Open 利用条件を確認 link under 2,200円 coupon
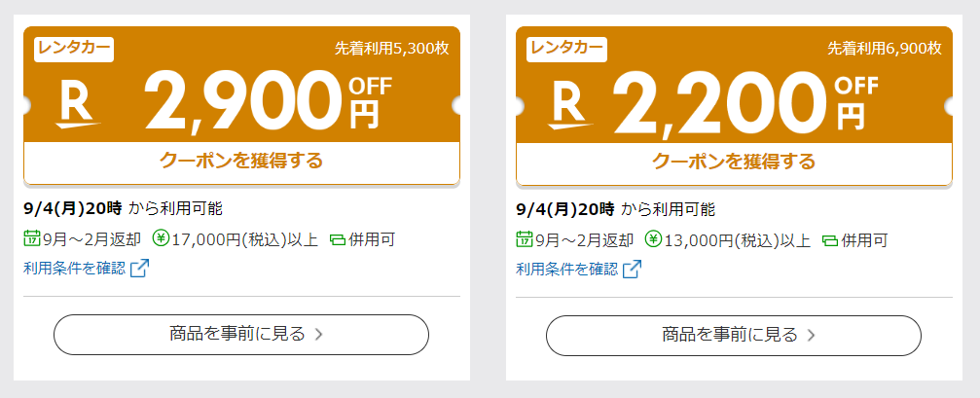 (566, 270)
